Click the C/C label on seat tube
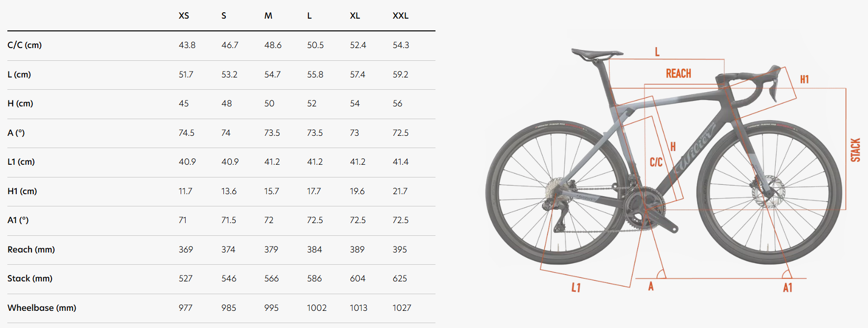 pos(656,162)
